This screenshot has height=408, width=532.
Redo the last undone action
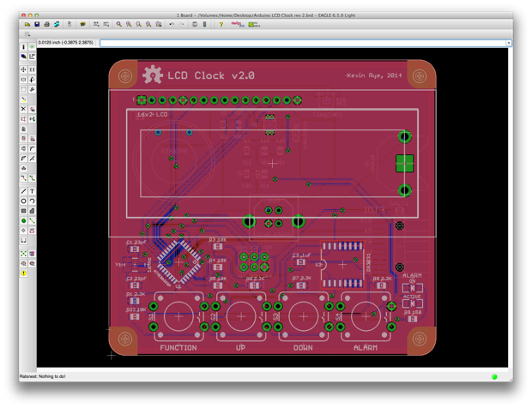[182, 24]
